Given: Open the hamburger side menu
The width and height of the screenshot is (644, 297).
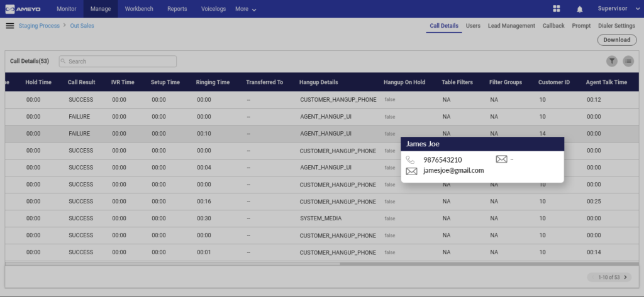Looking at the screenshot, I should pyautogui.click(x=10, y=26).
